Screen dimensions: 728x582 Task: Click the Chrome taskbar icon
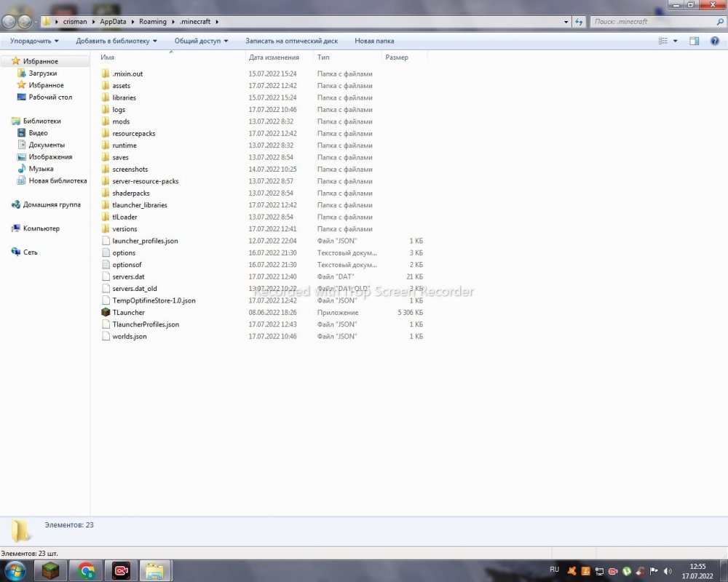86,570
